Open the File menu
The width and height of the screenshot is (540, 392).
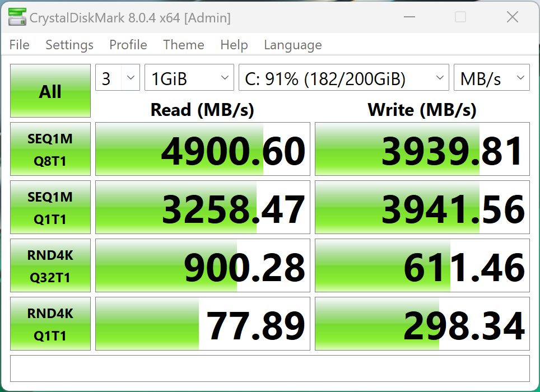[x=19, y=45]
